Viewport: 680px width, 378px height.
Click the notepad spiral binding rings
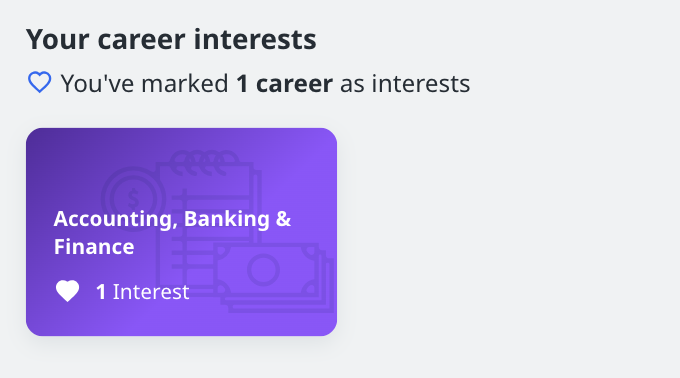[x=204, y=162]
